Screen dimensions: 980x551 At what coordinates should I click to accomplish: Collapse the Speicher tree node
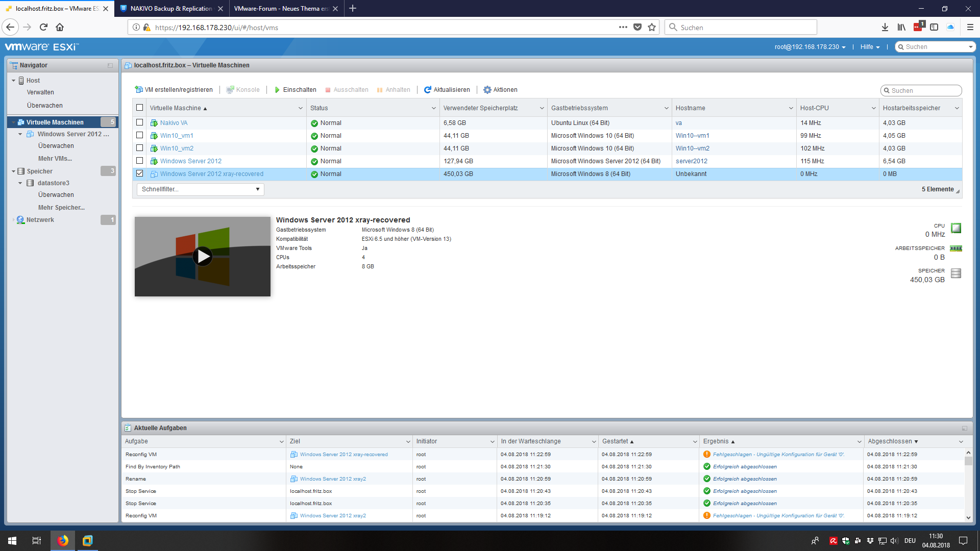click(14, 171)
